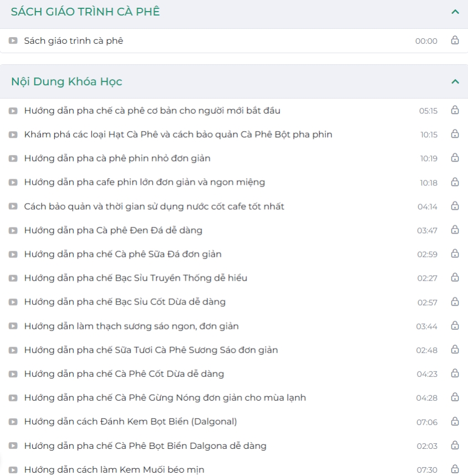Click the lock for the "Cà Phê Gừng Nóng" lesson
The width and height of the screenshot is (468, 476).
[x=454, y=397]
